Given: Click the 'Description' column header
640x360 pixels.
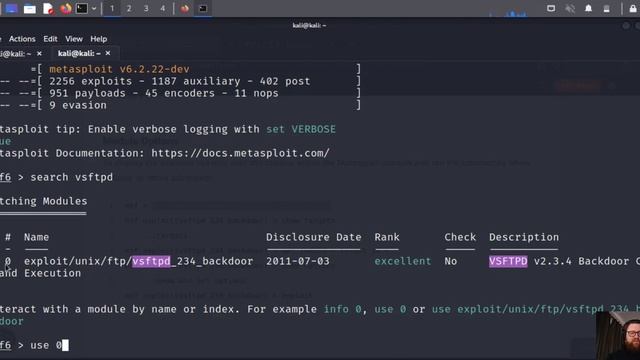Looking at the screenshot, I should click(524, 237).
